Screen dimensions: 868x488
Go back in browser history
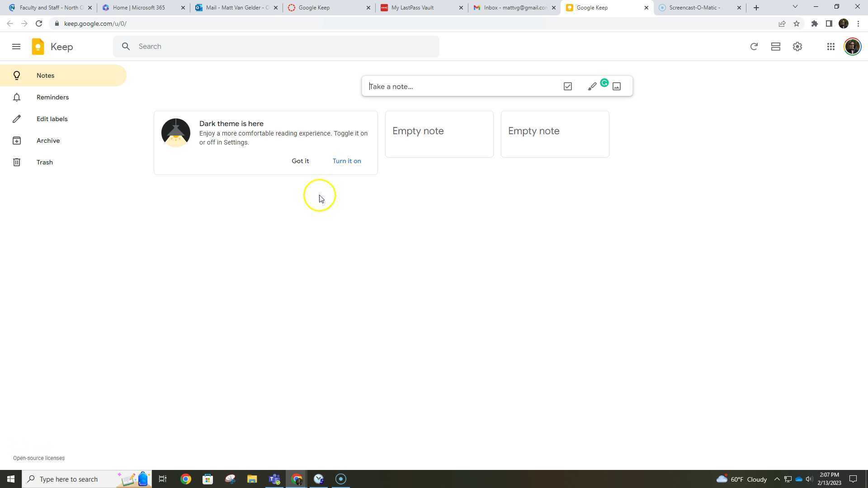coord(10,23)
